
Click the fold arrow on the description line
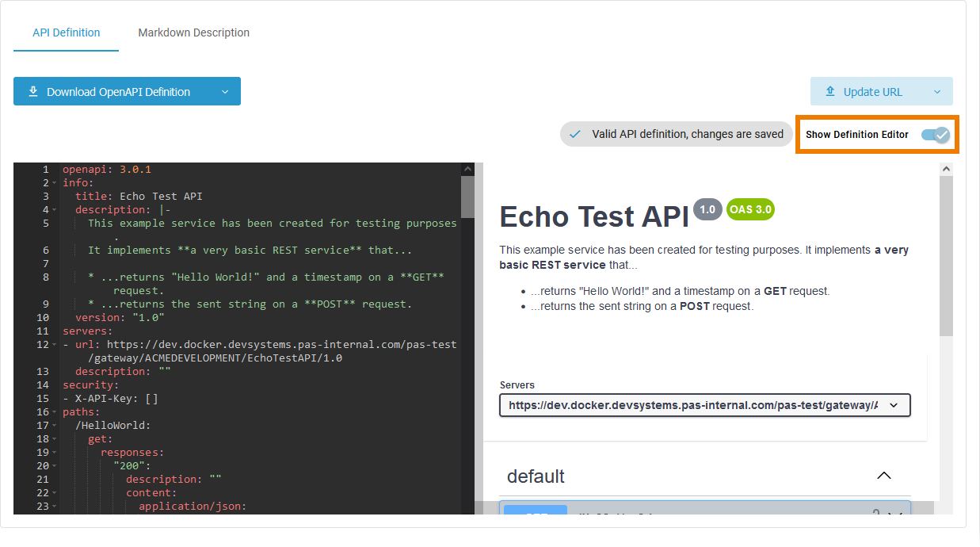[x=54, y=209]
